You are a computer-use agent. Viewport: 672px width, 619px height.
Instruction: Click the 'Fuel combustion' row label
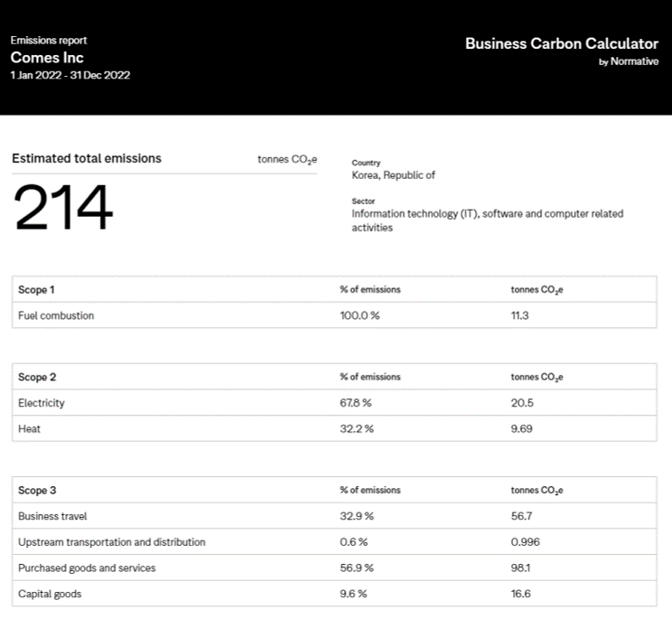(56, 315)
